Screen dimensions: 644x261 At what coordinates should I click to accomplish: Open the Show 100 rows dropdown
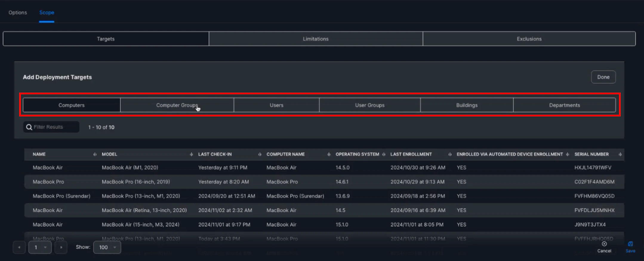tap(107, 247)
